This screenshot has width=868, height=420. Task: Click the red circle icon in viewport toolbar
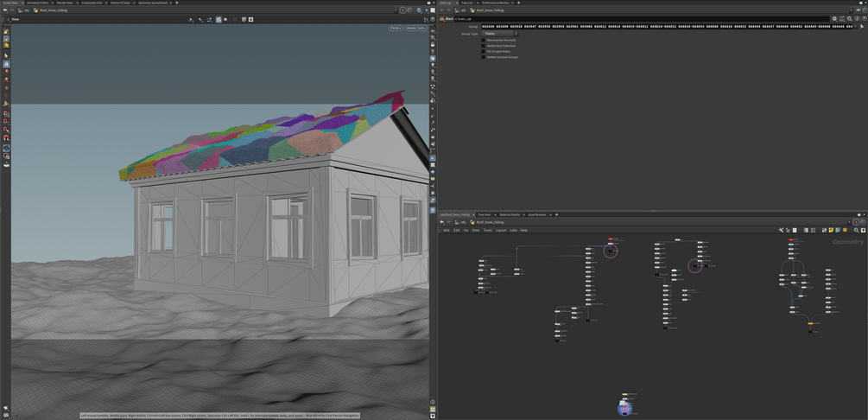(235, 19)
